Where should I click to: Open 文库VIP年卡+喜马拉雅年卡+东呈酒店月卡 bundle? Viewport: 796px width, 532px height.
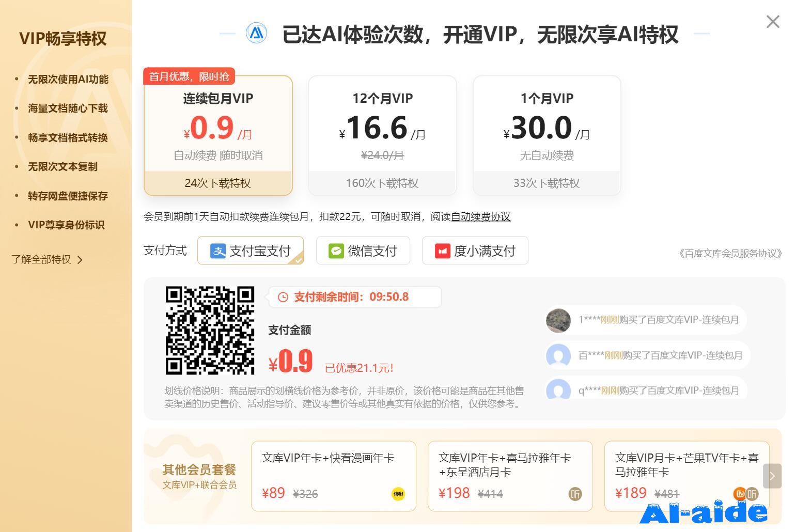click(x=510, y=476)
